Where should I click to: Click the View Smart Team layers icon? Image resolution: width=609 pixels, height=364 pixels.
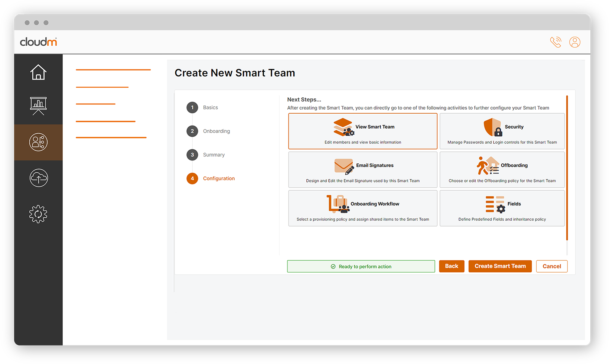[x=343, y=127]
